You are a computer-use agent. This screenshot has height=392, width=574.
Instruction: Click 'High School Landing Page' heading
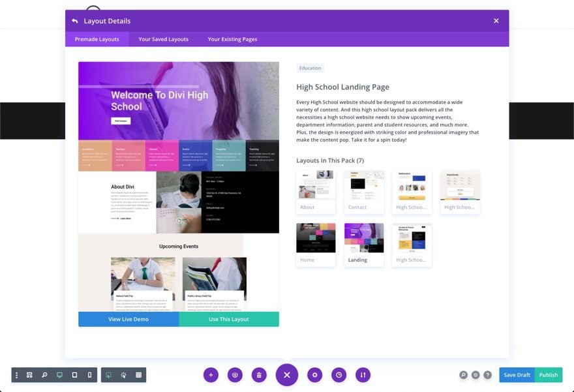[342, 87]
